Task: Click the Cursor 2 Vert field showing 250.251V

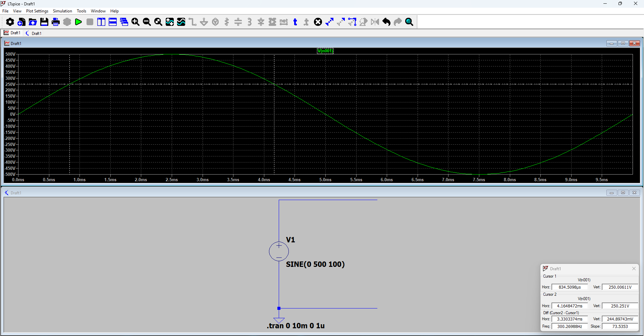Action: click(x=620, y=306)
